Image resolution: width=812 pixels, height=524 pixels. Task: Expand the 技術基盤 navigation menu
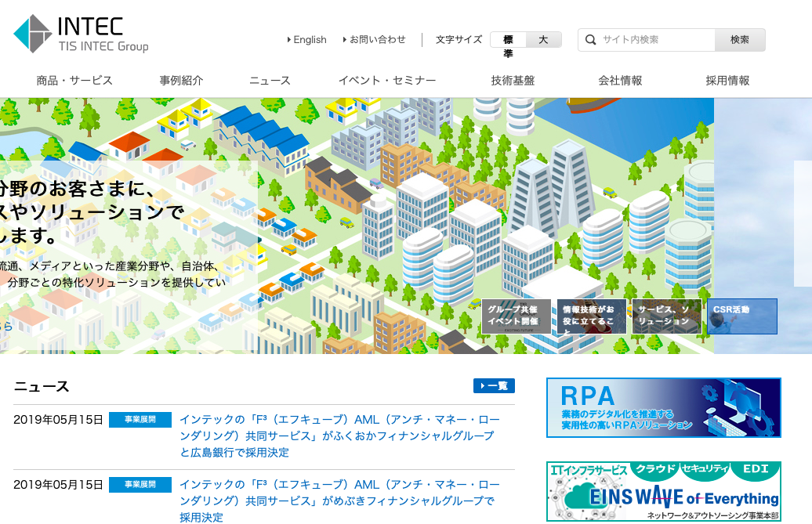pyautogui.click(x=513, y=81)
